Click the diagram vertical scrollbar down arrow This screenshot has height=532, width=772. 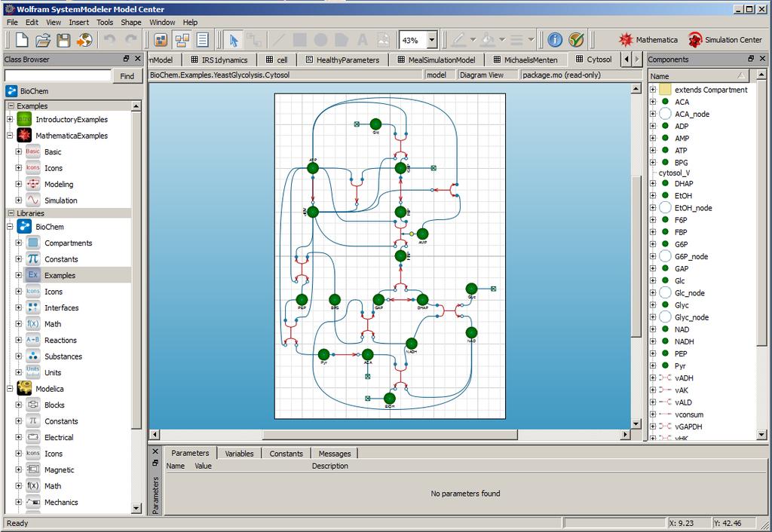coord(636,423)
